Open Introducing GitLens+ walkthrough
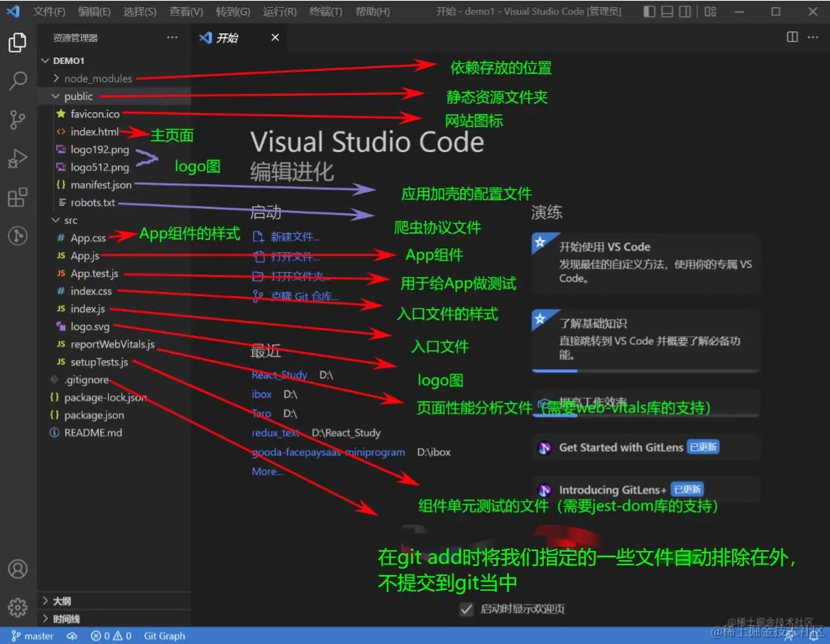This screenshot has height=644, width=830. click(645, 489)
